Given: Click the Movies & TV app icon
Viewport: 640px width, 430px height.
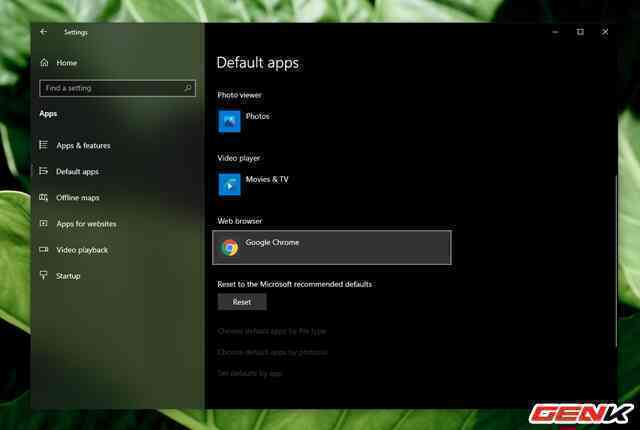Looking at the screenshot, I should [x=229, y=184].
